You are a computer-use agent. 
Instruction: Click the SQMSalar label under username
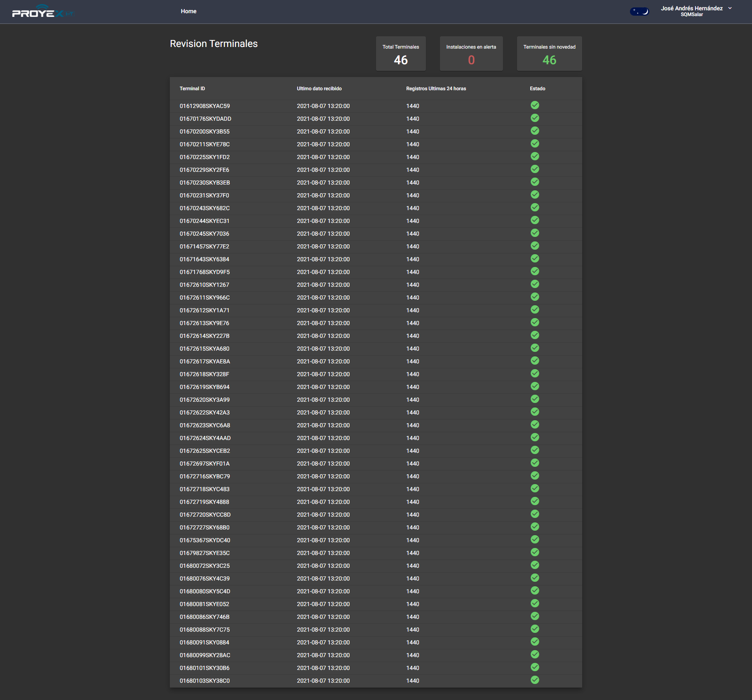coord(692,14)
